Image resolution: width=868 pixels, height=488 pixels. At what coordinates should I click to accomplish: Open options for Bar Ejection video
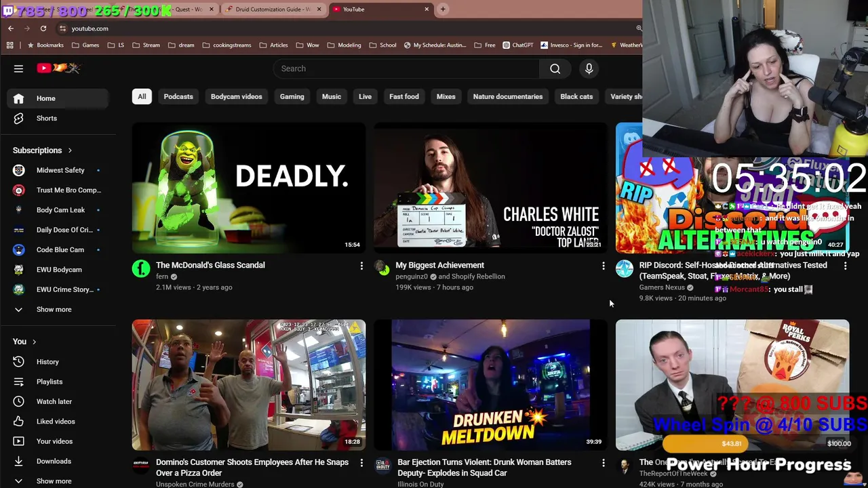click(x=603, y=463)
